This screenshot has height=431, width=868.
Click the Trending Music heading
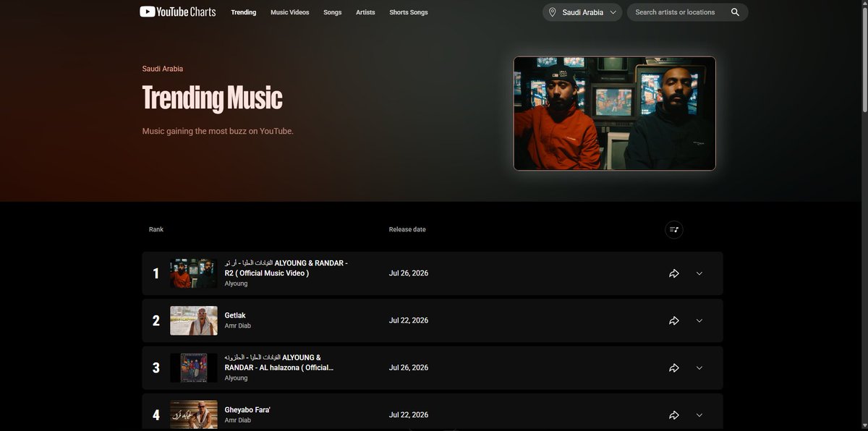212,98
